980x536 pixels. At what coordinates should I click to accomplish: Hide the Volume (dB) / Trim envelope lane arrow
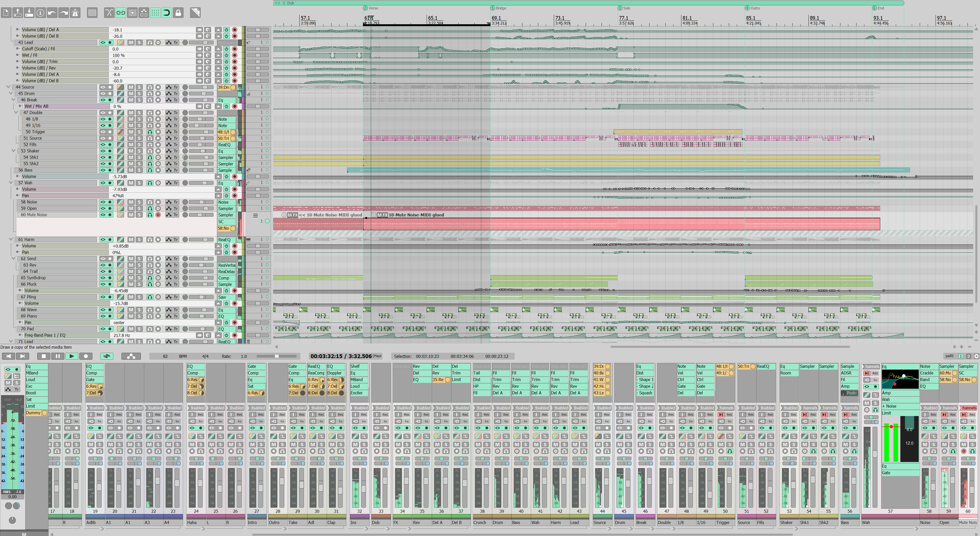click(218, 62)
